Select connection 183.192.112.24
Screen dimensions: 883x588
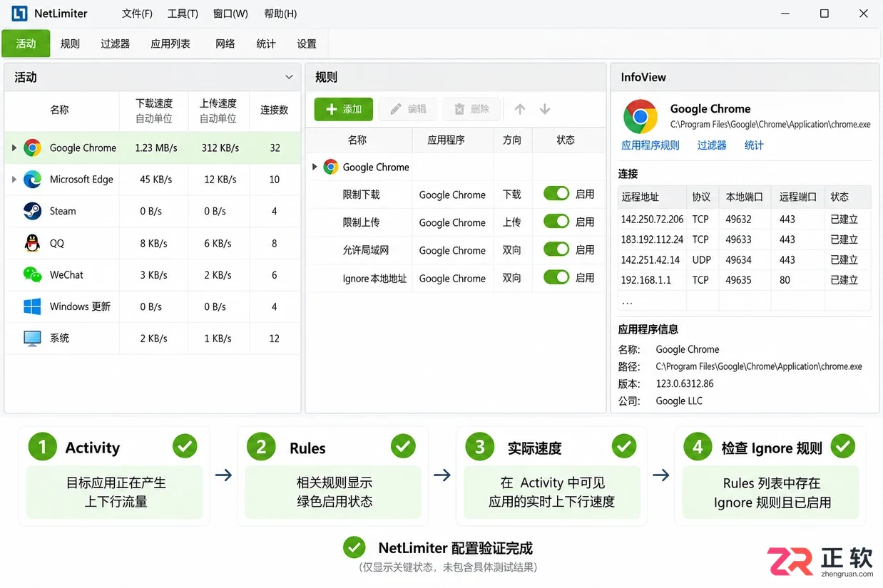coord(653,239)
